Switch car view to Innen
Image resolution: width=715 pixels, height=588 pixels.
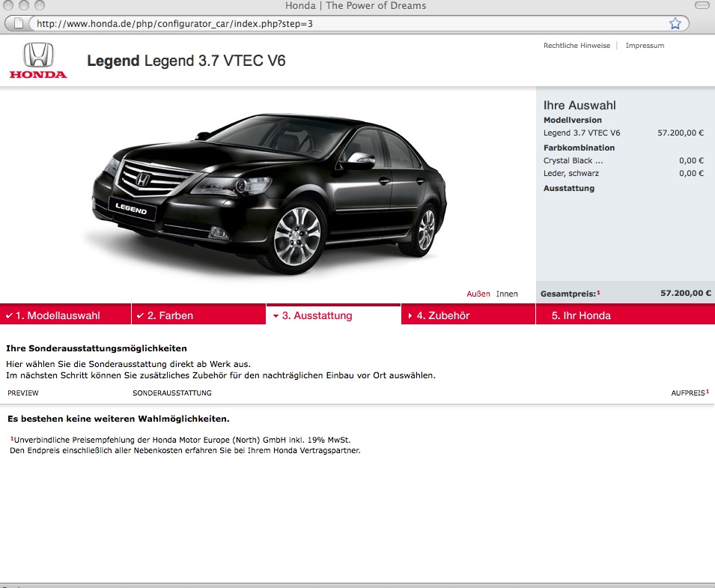point(507,294)
